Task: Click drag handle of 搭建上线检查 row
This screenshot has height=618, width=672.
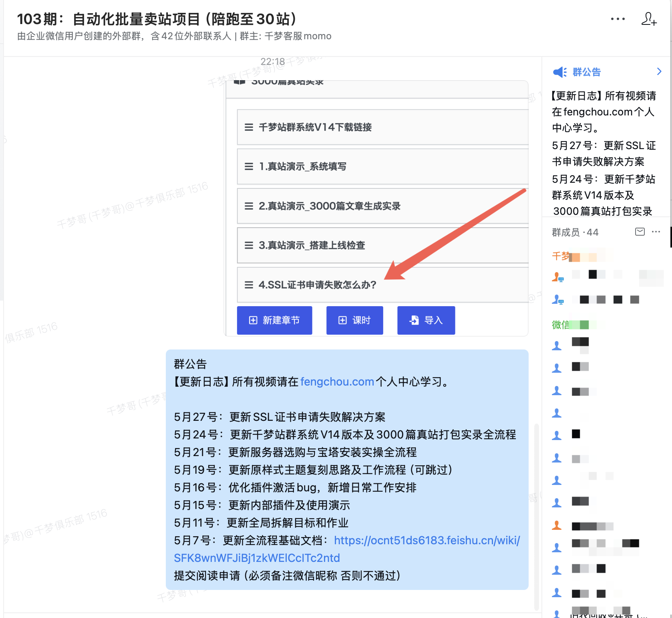Action: click(249, 245)
